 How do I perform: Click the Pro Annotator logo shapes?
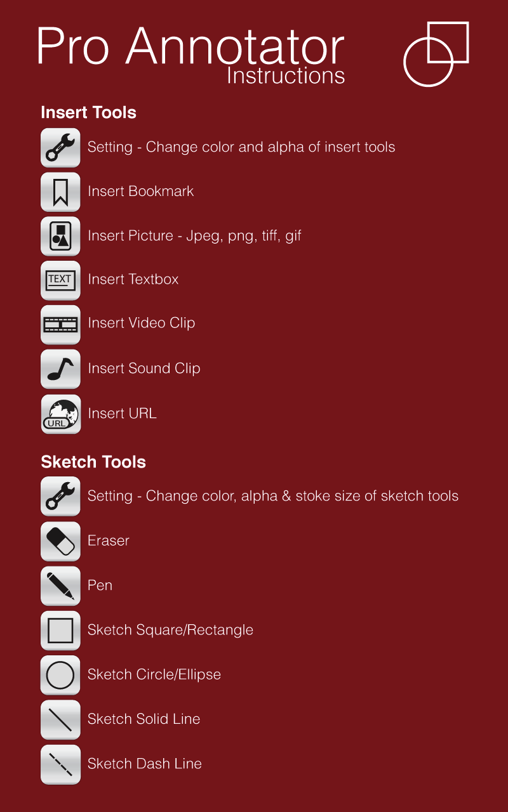tap(436, 54)
